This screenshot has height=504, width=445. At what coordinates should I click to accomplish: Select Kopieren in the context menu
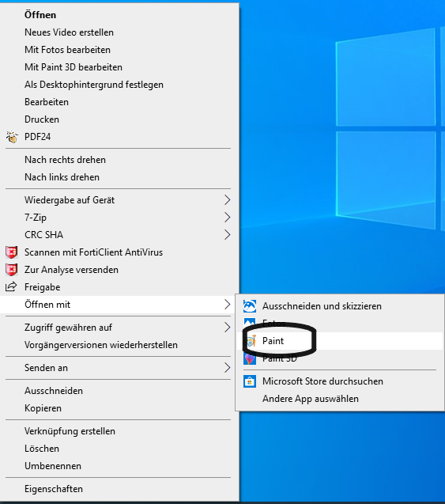pyautogui.click(x=119, y=408)
